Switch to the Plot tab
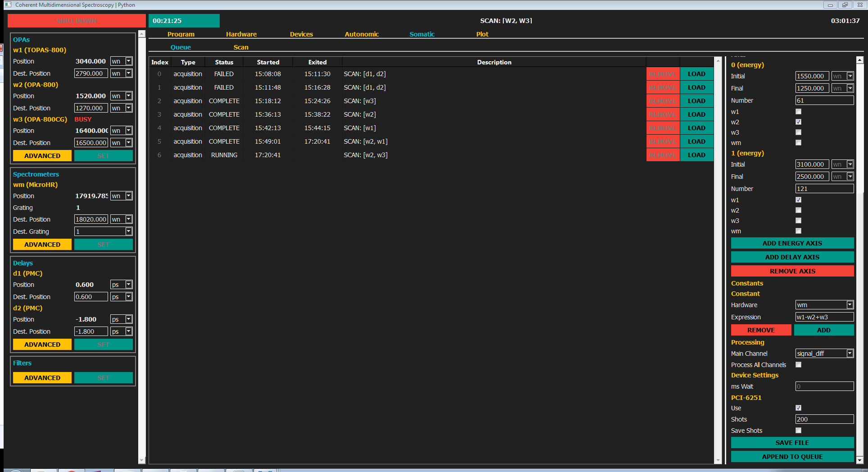This screenshot has width=868, height=472. pos(482,34)
